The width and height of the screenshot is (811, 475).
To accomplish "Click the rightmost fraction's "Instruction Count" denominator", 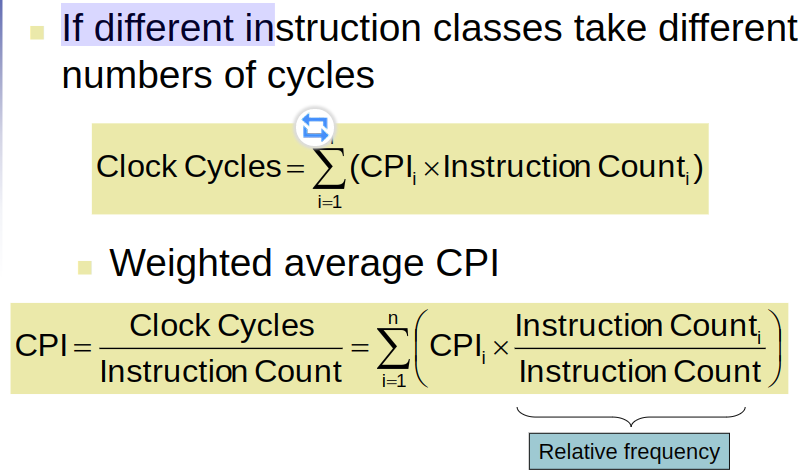I will click(640, 371).
